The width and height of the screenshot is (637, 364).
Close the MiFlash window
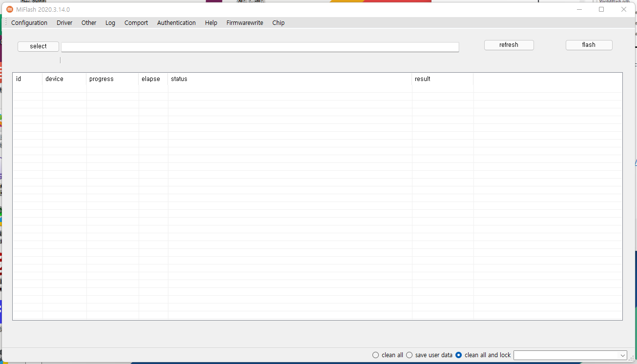tap(624, 9)
